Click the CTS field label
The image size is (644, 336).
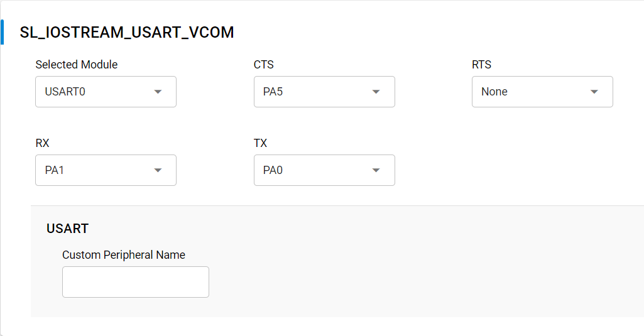click(x=264, y=65)
